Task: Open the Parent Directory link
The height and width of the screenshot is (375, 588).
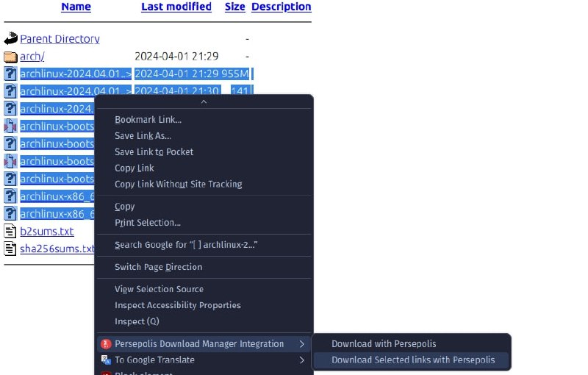Action: click(60, 39)
